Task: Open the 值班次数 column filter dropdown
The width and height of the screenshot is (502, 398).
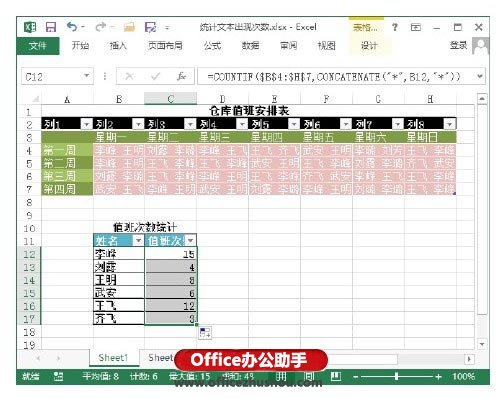Action: point(190,240)
